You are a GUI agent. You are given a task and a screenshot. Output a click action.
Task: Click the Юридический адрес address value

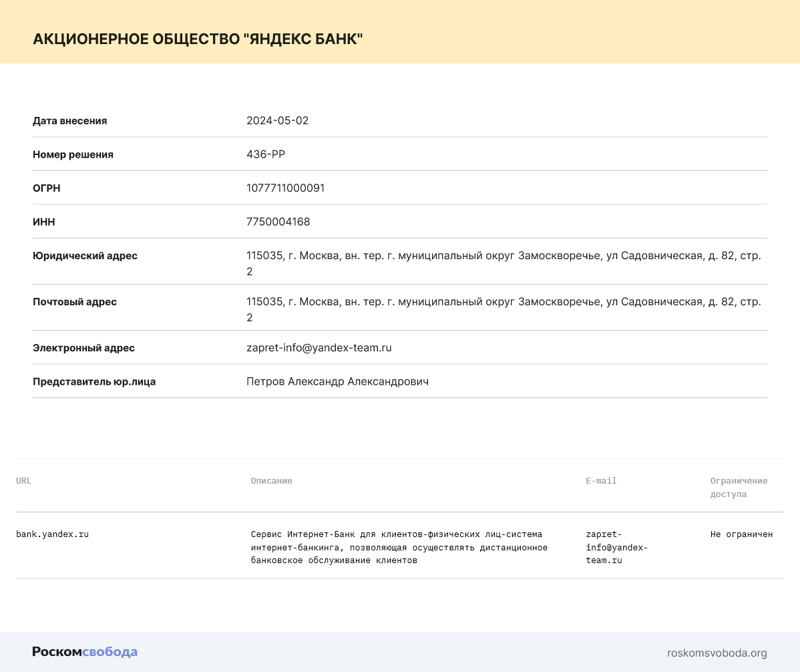504,263
